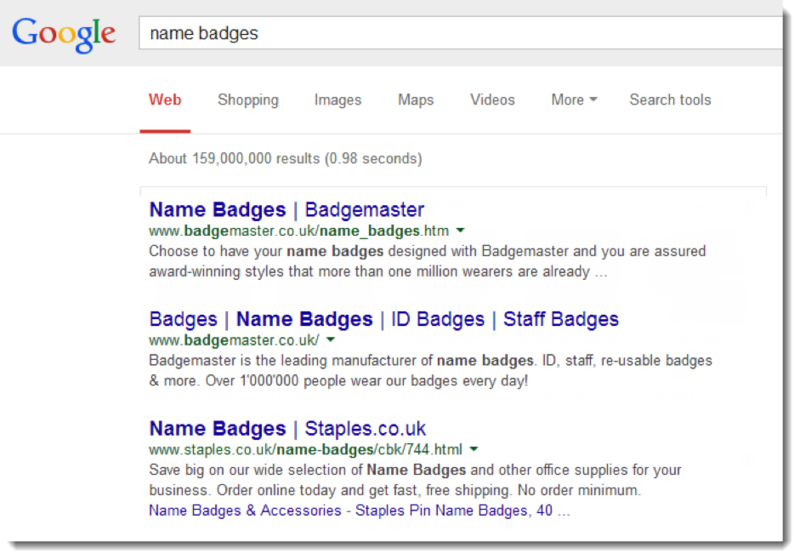Open Search tools

click(x=670, y=99)
